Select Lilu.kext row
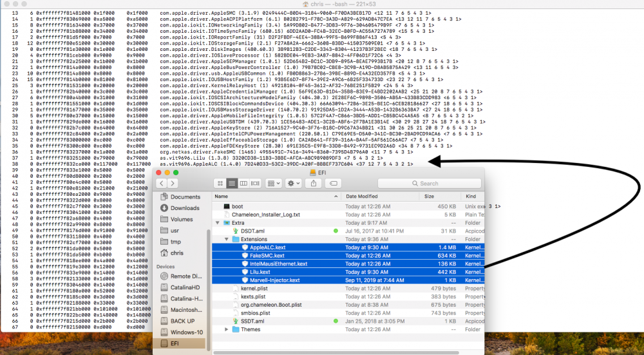This screenshot has height=355, width=644. point(348,272)
